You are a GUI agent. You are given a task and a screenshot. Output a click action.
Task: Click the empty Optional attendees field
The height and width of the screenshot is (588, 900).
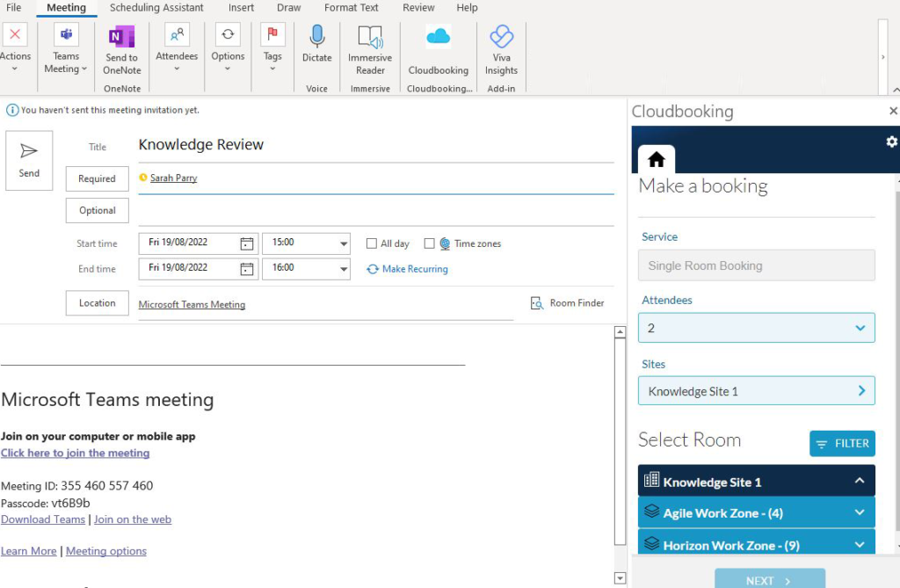[x=376, y=210]
